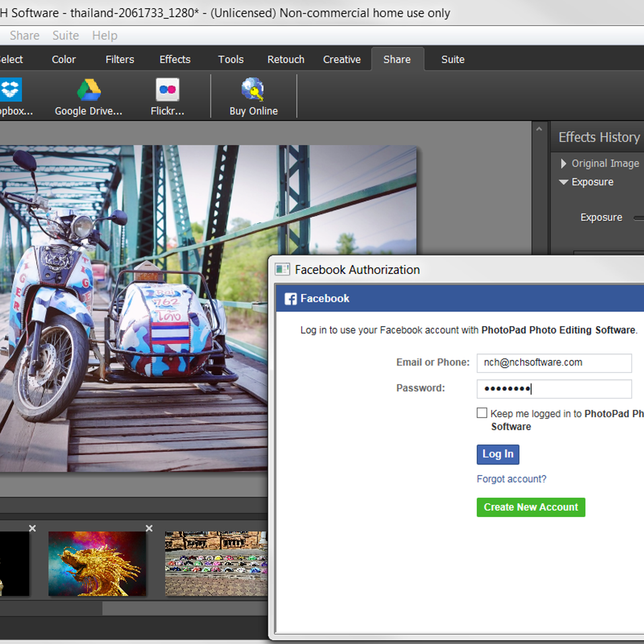The height and width of the screenshot is (644, 644).
Task: Open the Help menu
Action: [105, 35]
